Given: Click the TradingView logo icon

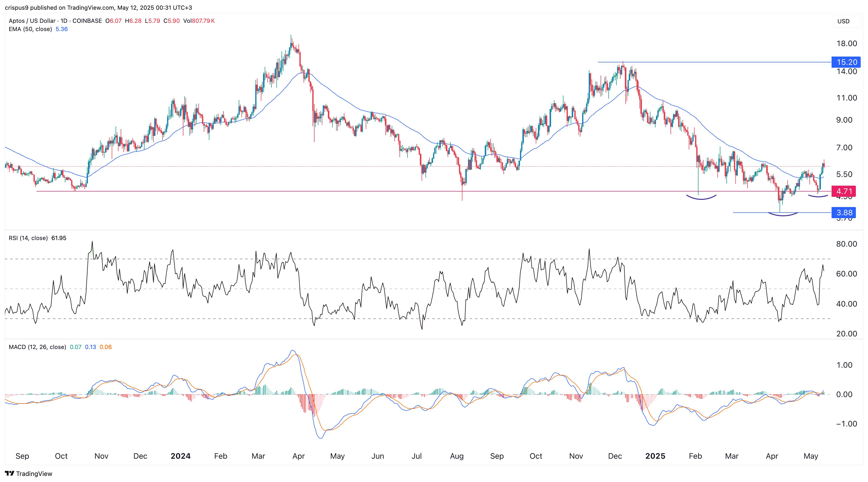Looking at the screenshot, I should tap(10, 473).
